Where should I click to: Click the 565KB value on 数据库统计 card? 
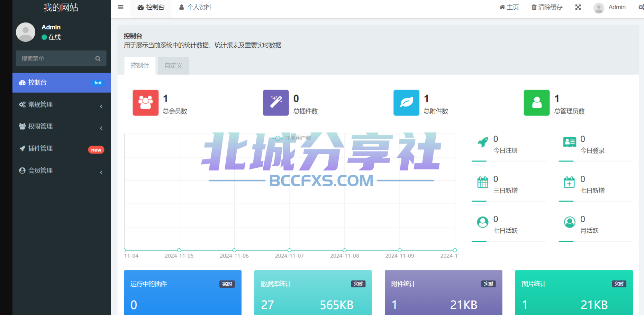pyautogui.click(x=337, y=305)
